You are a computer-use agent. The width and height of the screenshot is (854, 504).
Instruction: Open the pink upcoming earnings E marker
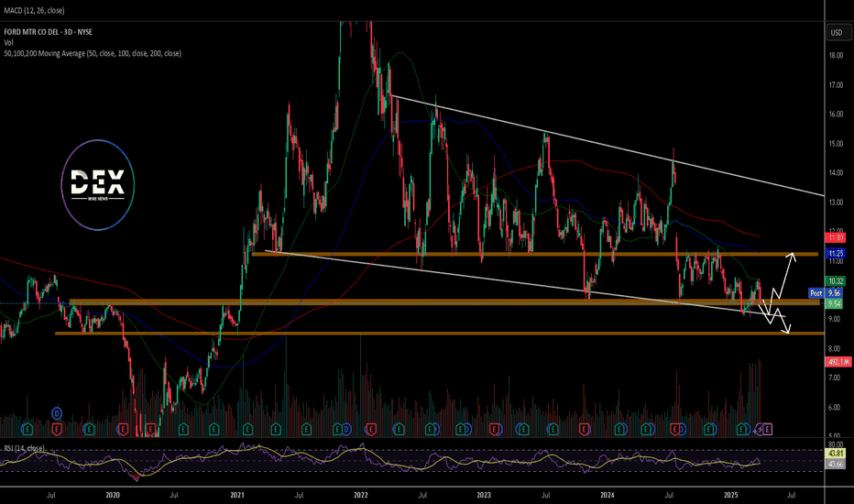tap(767, 430)
